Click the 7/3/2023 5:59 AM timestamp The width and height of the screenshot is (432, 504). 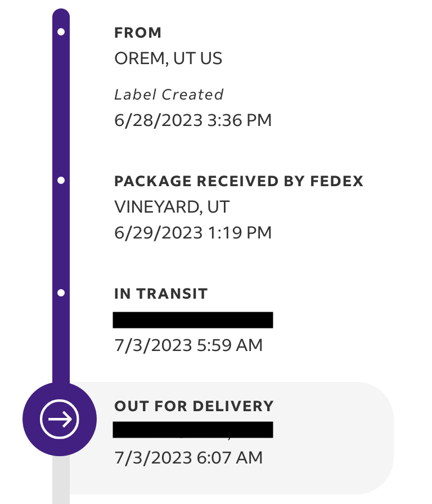tap(188, 345)
